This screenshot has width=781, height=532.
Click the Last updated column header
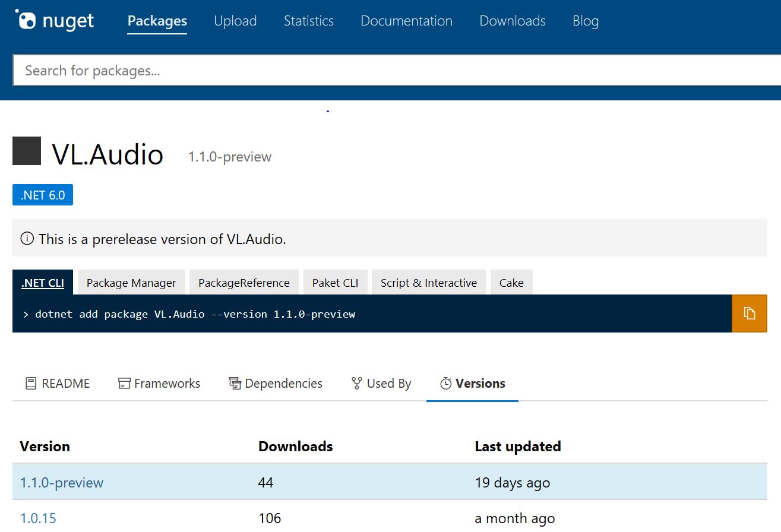pos(518,446)
